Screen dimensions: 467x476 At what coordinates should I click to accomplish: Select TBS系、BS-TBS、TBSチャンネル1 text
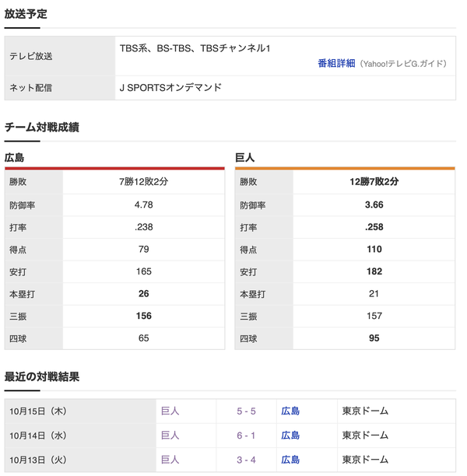click(x=195, y=48)
